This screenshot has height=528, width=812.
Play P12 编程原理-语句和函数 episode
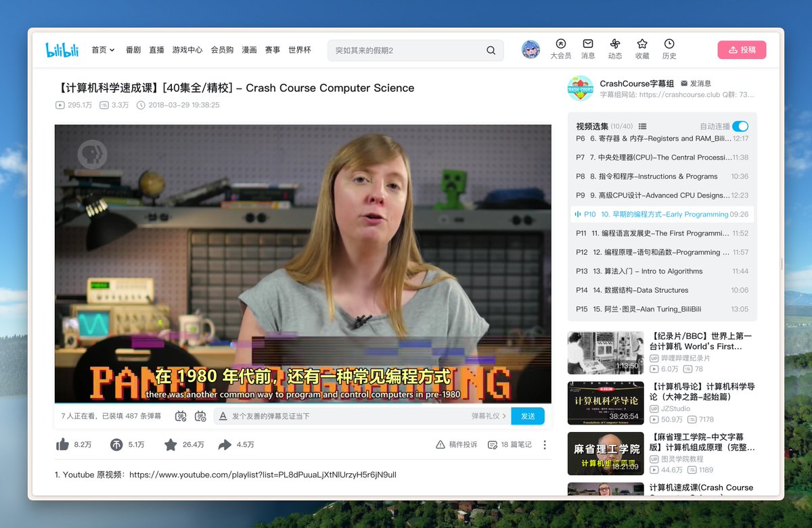pyautogui.click(x=662, y=252)
